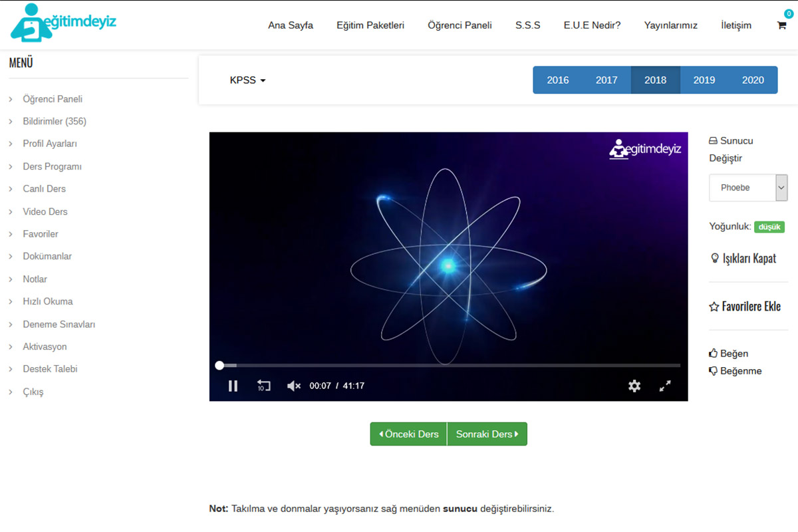Select the 2019 year tab
Screen dimensions: 798x532
pos(704,80)
